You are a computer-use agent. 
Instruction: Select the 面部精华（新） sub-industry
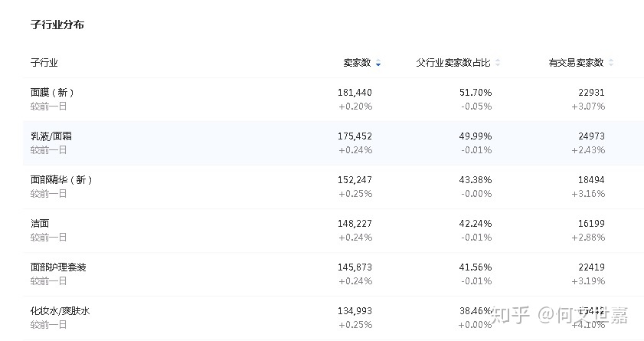pos(61,180)
